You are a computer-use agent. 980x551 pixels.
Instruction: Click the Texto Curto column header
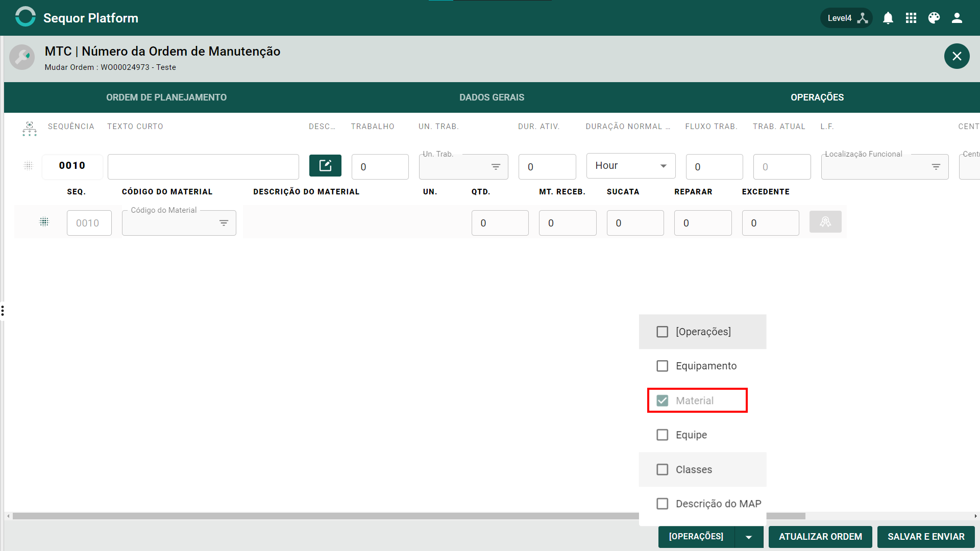(135, 127)
